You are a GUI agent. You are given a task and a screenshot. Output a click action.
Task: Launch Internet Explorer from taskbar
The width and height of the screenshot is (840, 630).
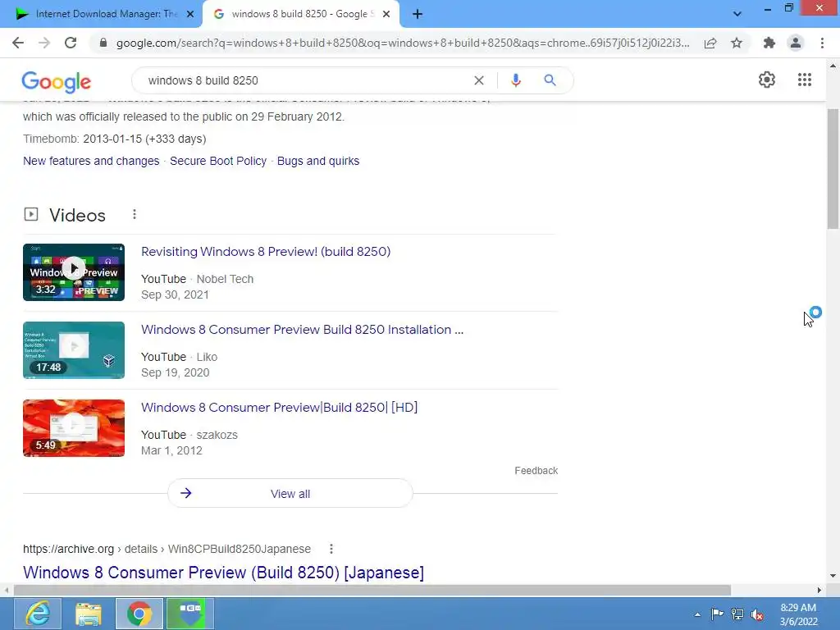coord(38,614)
